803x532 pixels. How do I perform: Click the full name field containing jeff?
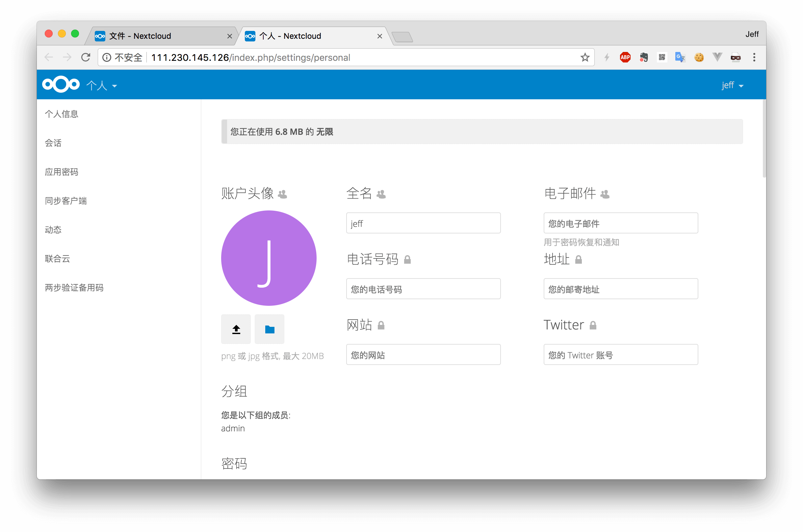click(424, 223)
